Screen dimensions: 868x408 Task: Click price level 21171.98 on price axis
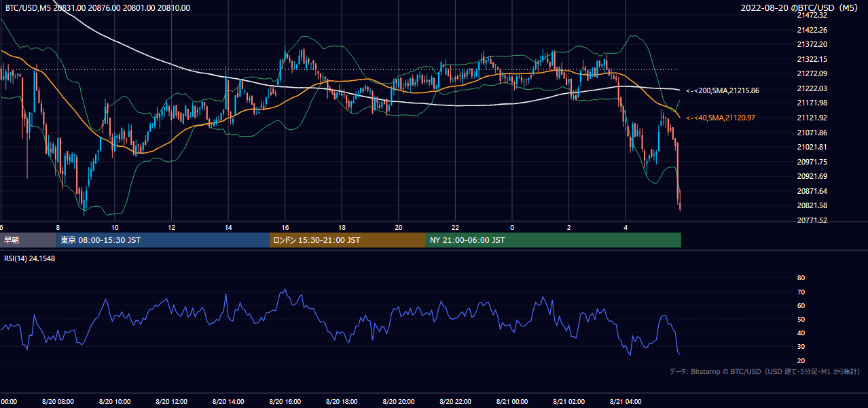pyautogui.click(x=812, y=103)
